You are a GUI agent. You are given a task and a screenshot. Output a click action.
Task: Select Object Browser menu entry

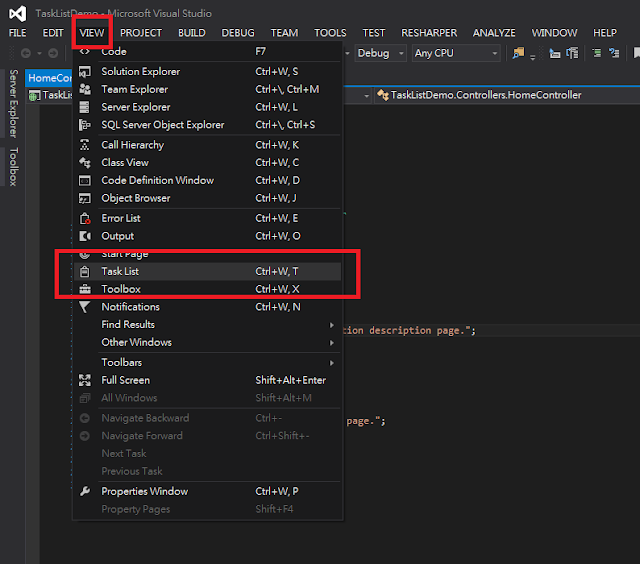click(207, 198)
